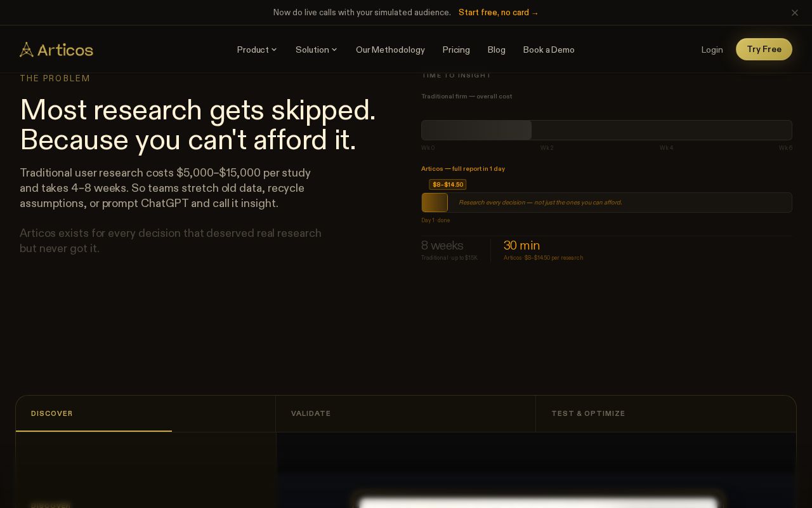This screenshot has height=508, width=812.
Task: Click the Wk 6 axis label
Action: point(785,148)
